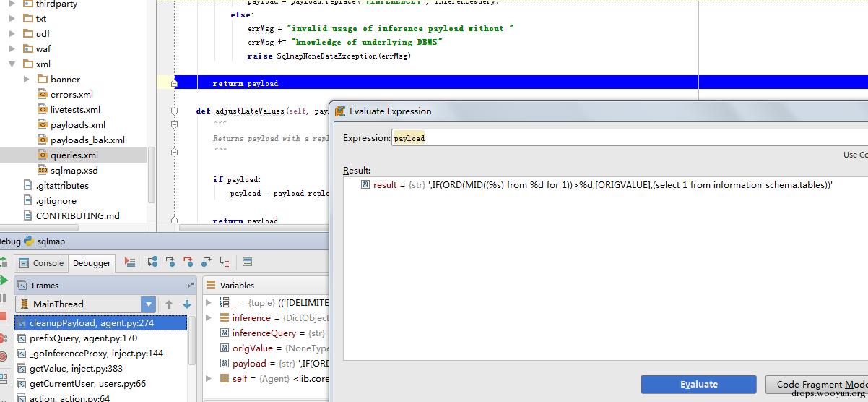Screen dimensions: 868x402
Task: Click the Step Out debugger icon
Action: (x=207, y=262)
